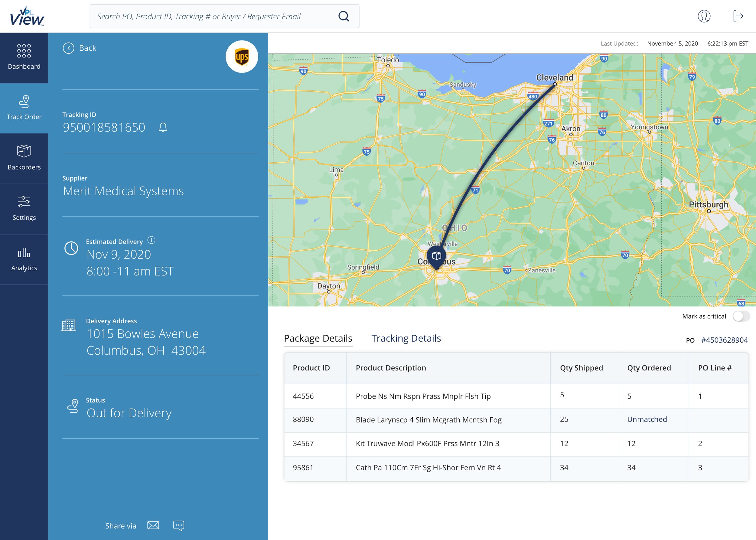
Task: Click the package marker on Columbus map
Action: coord(436,258)
